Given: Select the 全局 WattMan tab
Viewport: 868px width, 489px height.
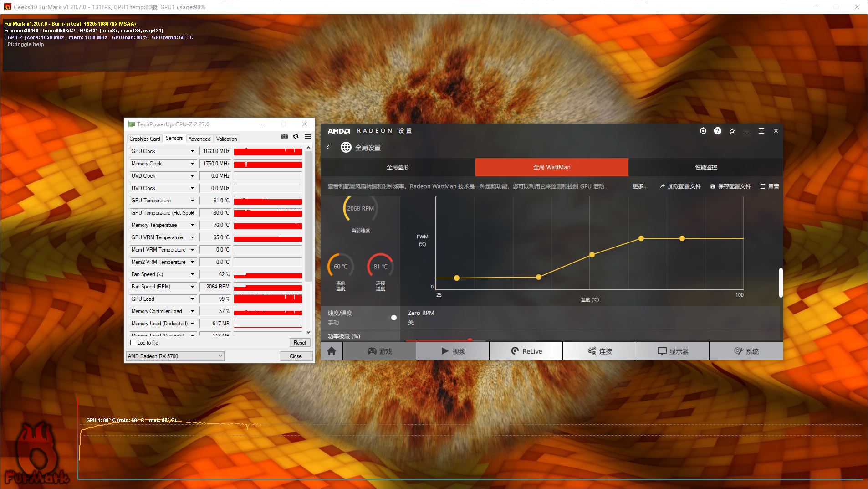Looking at the screenshot, I should (552, 167).
